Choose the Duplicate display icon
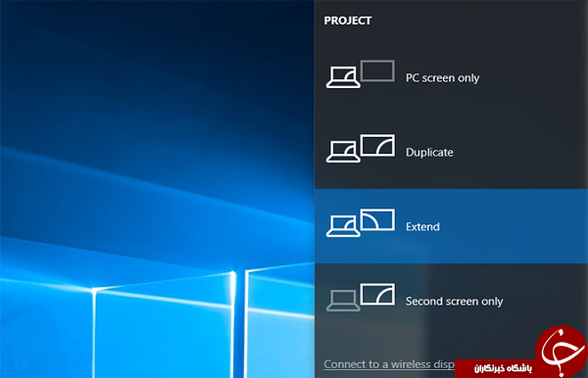This screenshot has width=588, height=378. [x=360, y=148]
